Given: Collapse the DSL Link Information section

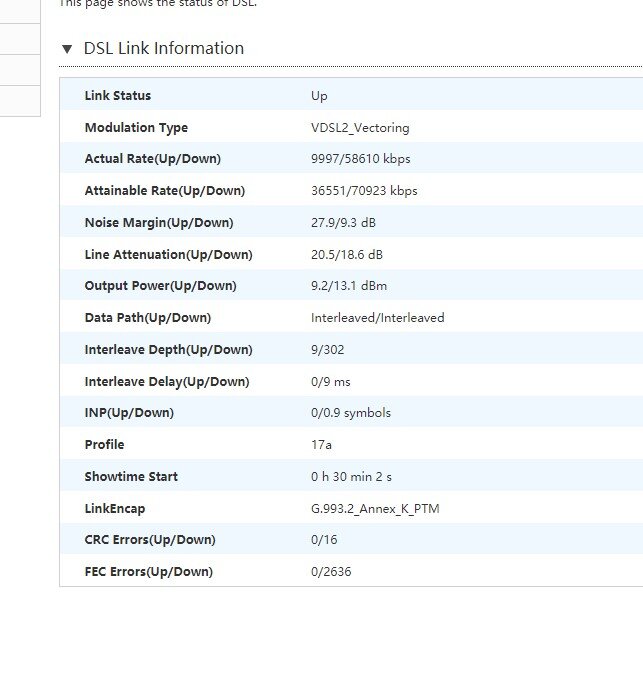Looking at the screenshot, I should click(x=67, y=49).
